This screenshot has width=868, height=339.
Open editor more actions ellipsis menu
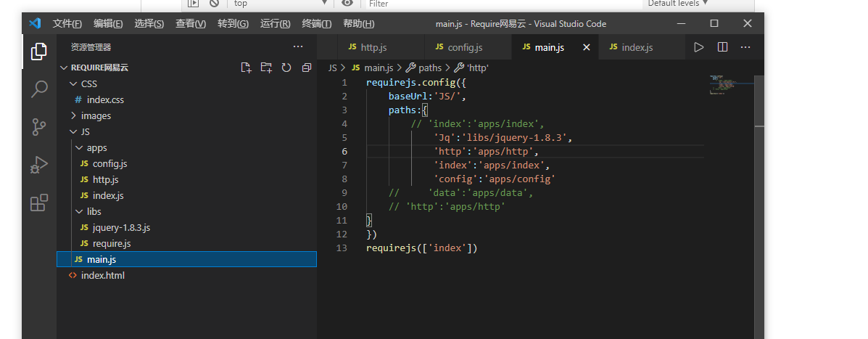(x=745, y=47)
